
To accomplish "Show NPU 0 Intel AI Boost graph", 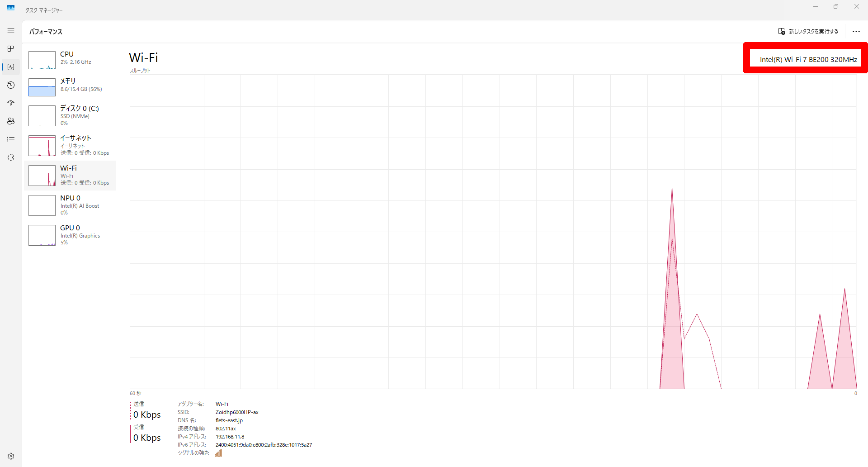I will coord(70,205).
